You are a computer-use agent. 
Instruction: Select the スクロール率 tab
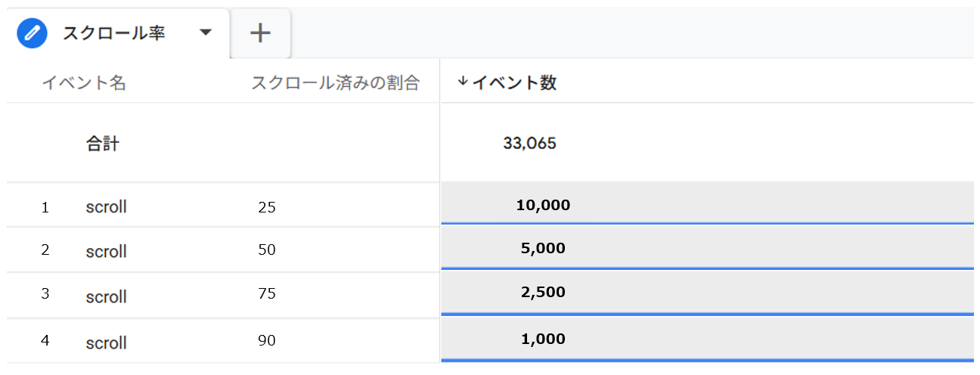[x=114, y=33]
